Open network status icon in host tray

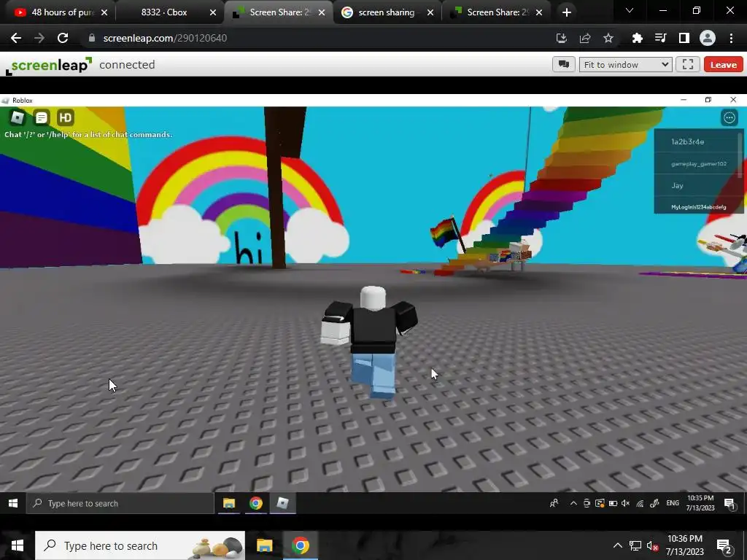coord(635,545)
